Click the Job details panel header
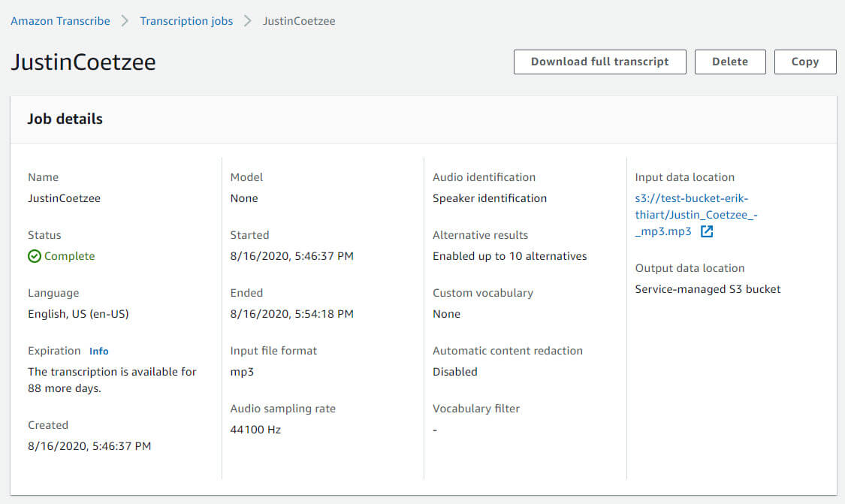 [x=65, y=119]
